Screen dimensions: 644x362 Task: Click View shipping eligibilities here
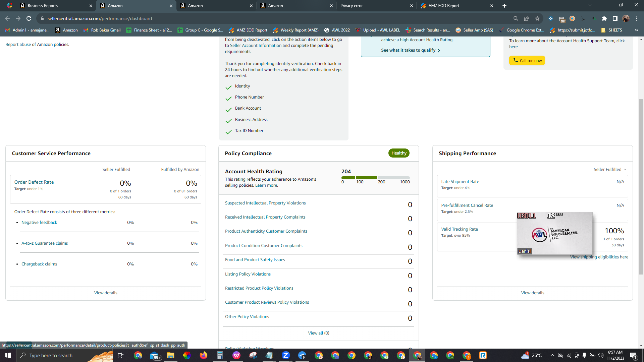(x=599, y=257)
